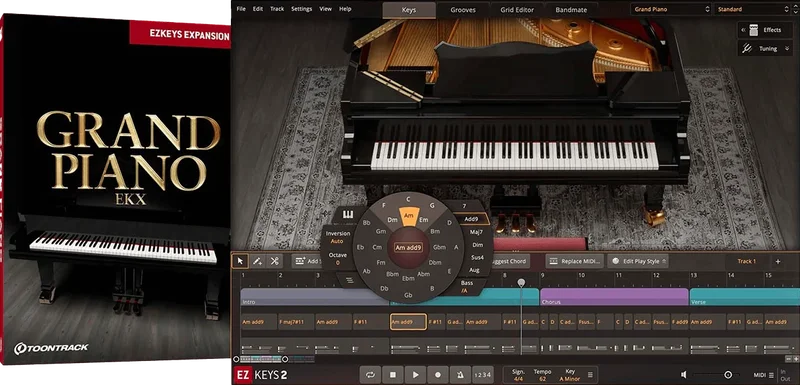Open the File menu

coord(241,9)
